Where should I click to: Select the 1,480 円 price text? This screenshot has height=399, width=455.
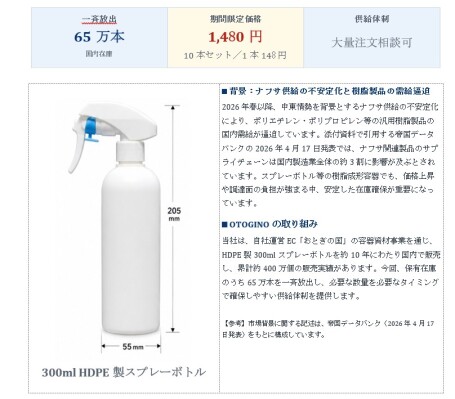coord(235,37)
